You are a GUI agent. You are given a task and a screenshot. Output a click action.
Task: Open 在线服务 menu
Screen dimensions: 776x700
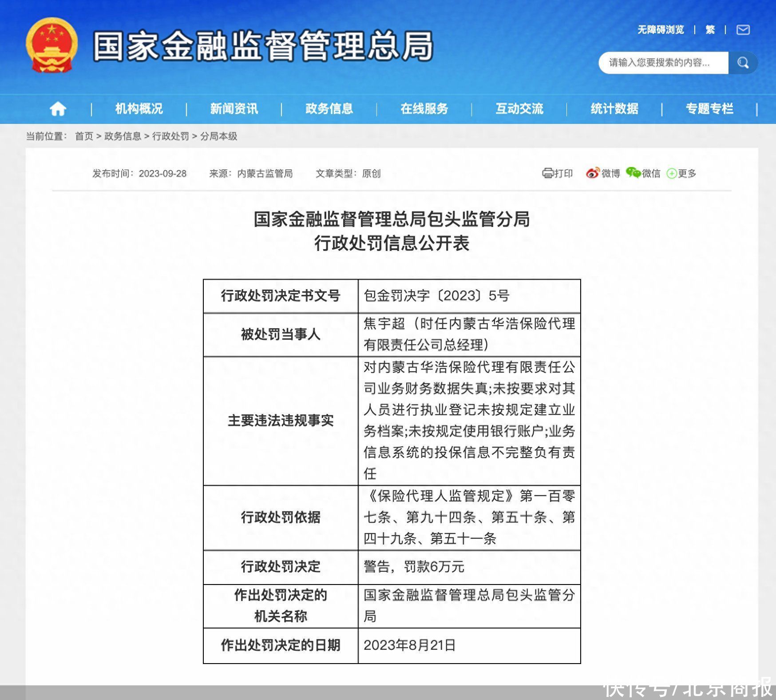click(424, 109)
